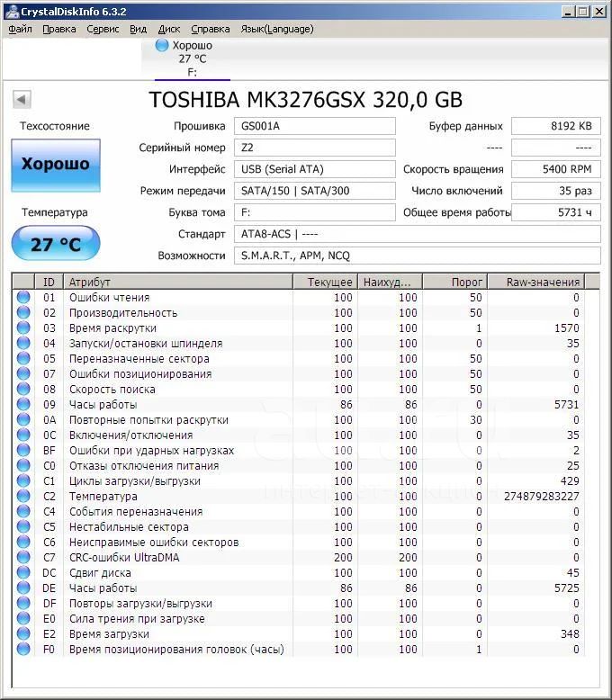Click status icon for Ошибки чтения row
612x700 pixels.
tap(23, 297)
